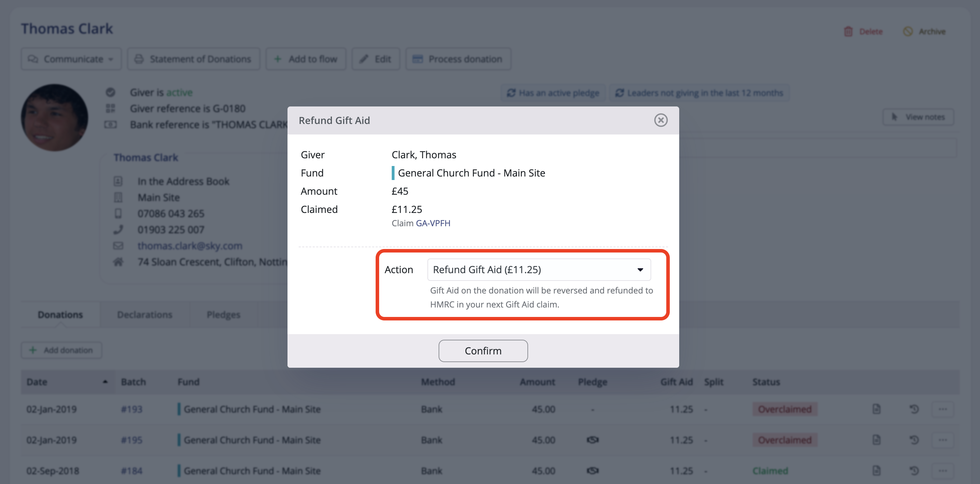
Task: Open Process donation
Action: click(458, 59)
